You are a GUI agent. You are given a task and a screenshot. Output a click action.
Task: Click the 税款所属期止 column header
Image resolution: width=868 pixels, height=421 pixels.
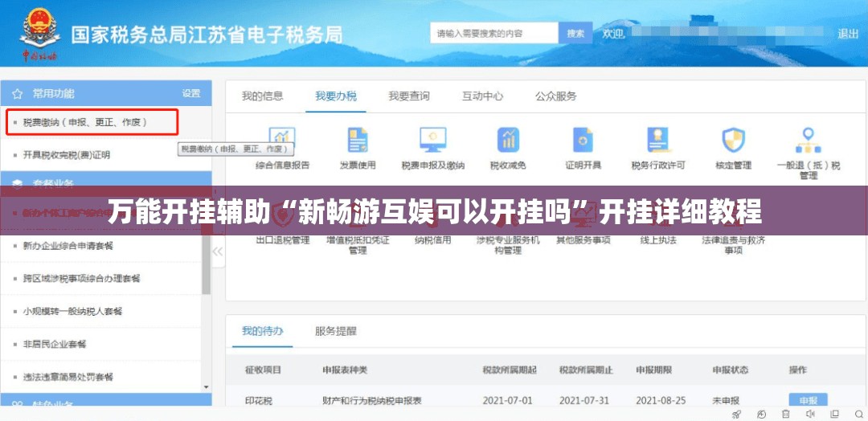click(586, 370)
